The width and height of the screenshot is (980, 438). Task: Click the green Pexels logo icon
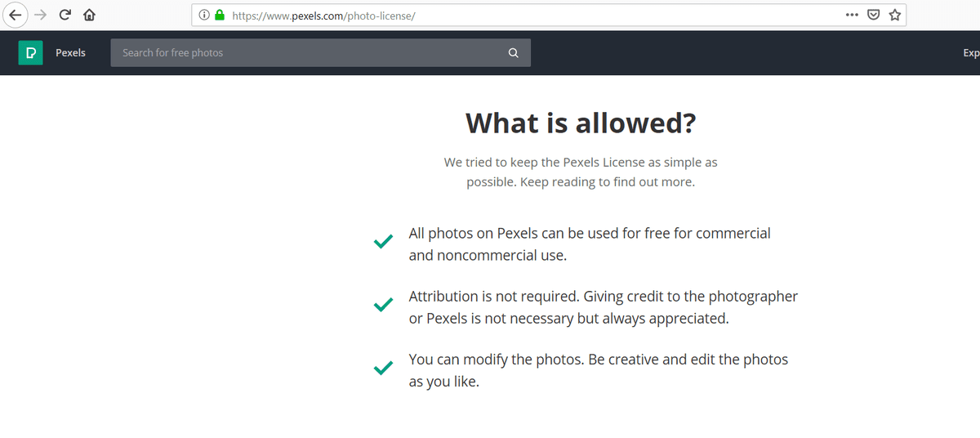[30, 53]
